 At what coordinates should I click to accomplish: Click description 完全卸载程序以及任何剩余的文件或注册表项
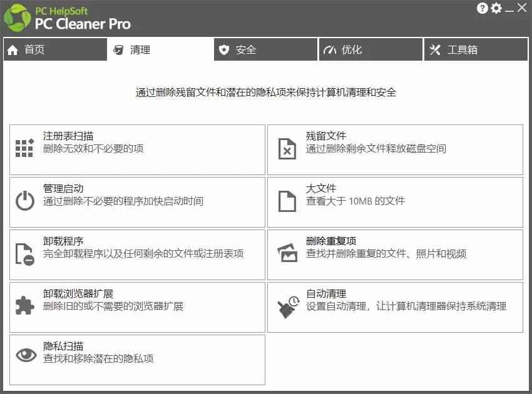pyautogui.click(x=143, y=254)
